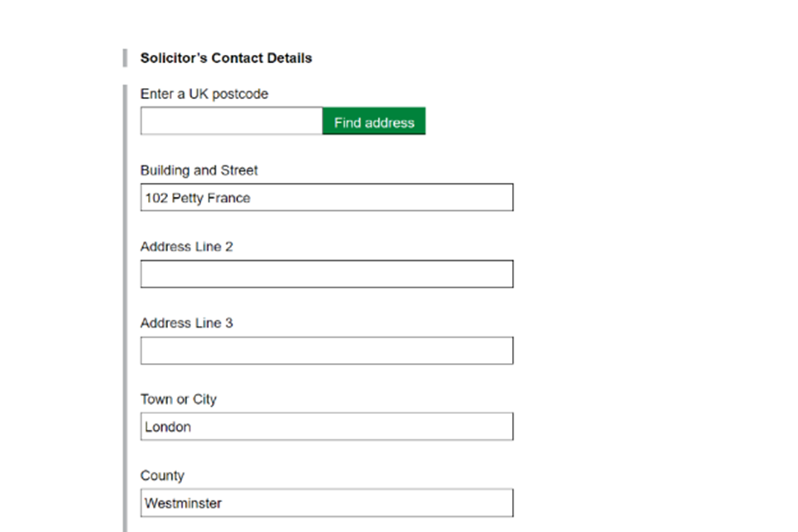Click the "Town or City" label
The image size is (798, 532).
[x=178, y=400]
